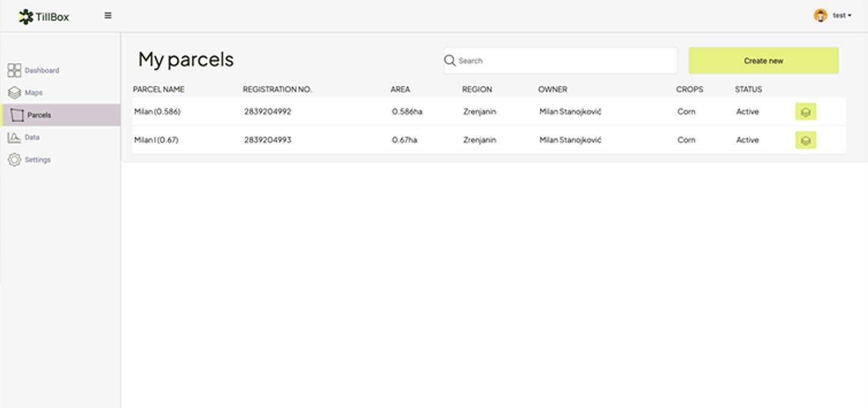The image size is (868, 408).
Task: Click the Registration No. column header
Action: tap(277, 89)
